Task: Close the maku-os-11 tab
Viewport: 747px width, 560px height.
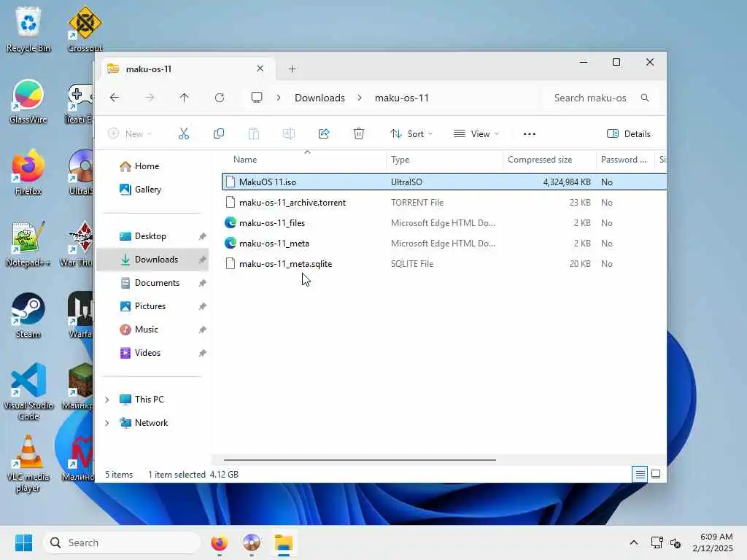Action: [260, 69]
